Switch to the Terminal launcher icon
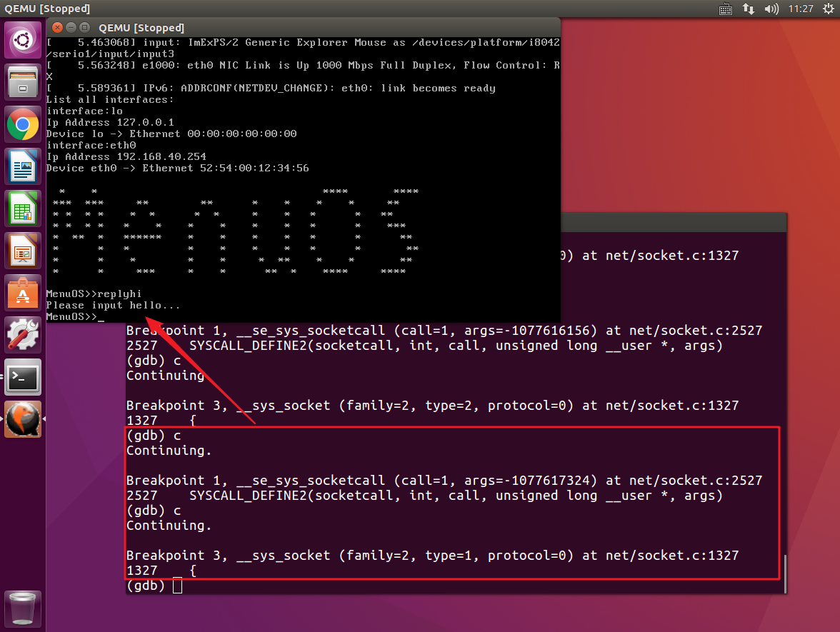This screenshot has height=632, width=840. 23,377
